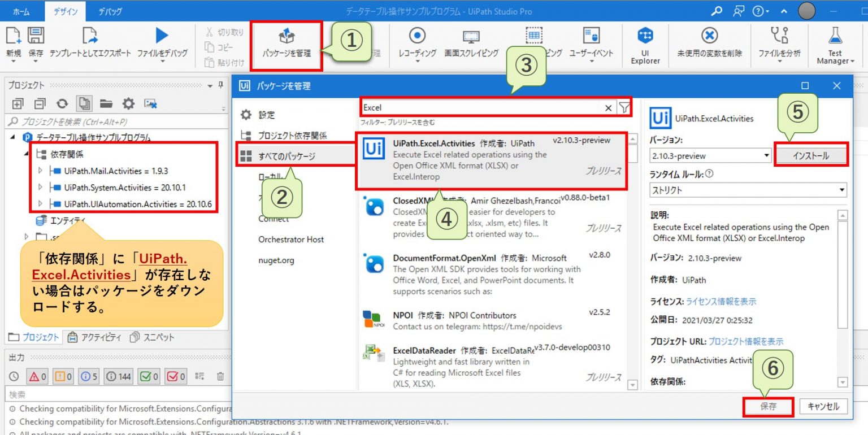The height and width of the screenshot is (435, 868).
Task: Select UiPath.Excel.Activities in the package list
Action: pos(491,160)
